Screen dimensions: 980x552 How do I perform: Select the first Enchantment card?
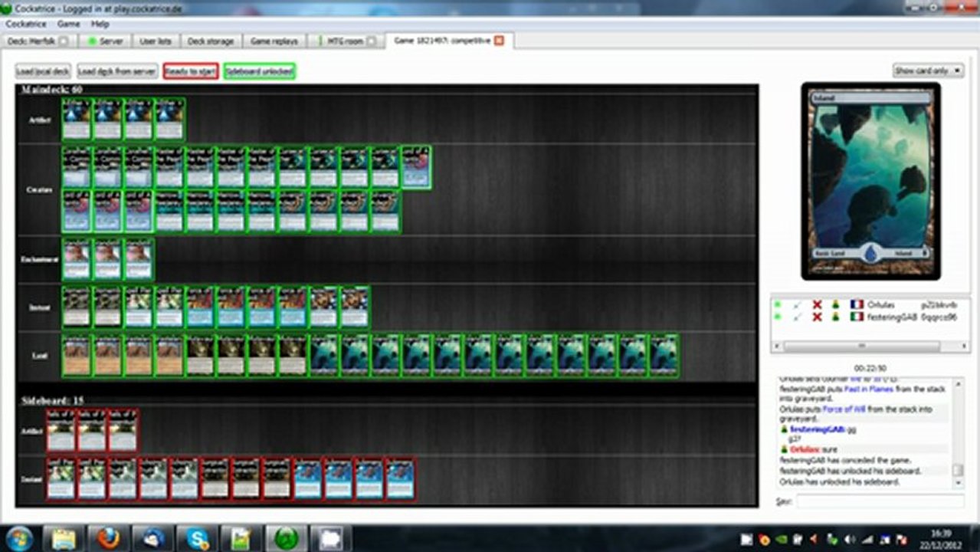(77, 259)
